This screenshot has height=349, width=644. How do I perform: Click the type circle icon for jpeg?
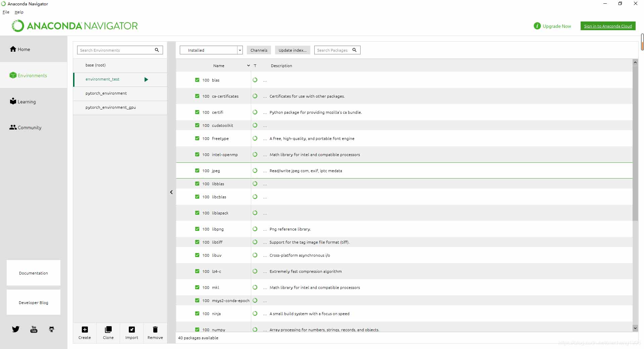click(255, 170)
